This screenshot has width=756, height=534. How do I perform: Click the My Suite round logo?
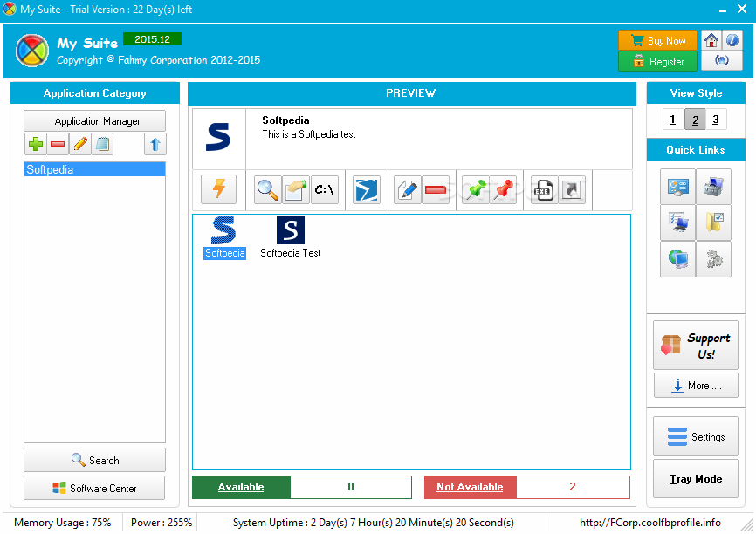point(32,51)
